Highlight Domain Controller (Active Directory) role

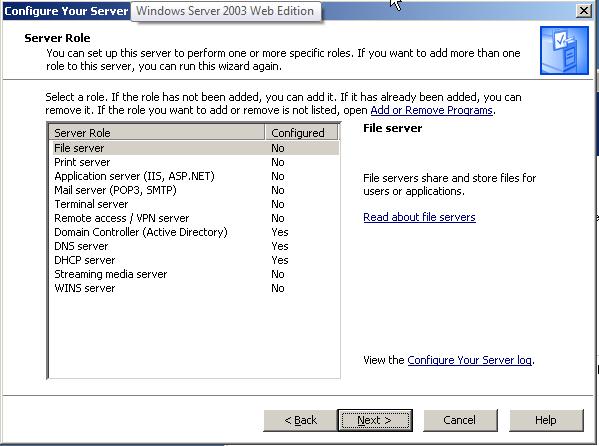click(195, 232)
